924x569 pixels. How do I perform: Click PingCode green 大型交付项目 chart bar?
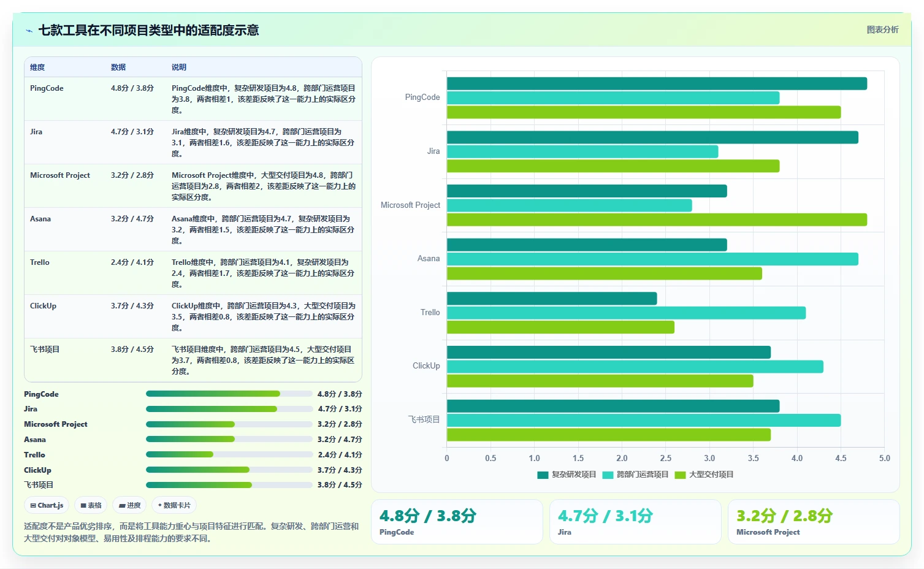pyautogui.click(x=644, y=112)
